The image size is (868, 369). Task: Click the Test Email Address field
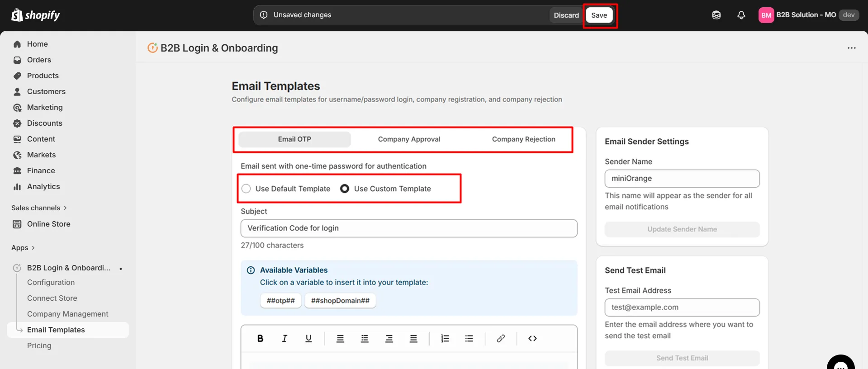[x=682, y=307]
